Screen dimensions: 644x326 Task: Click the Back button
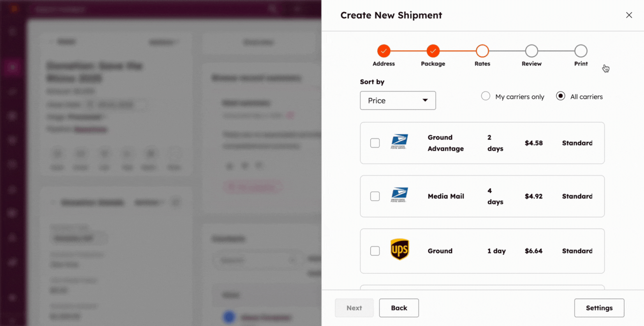click(399, 308)
